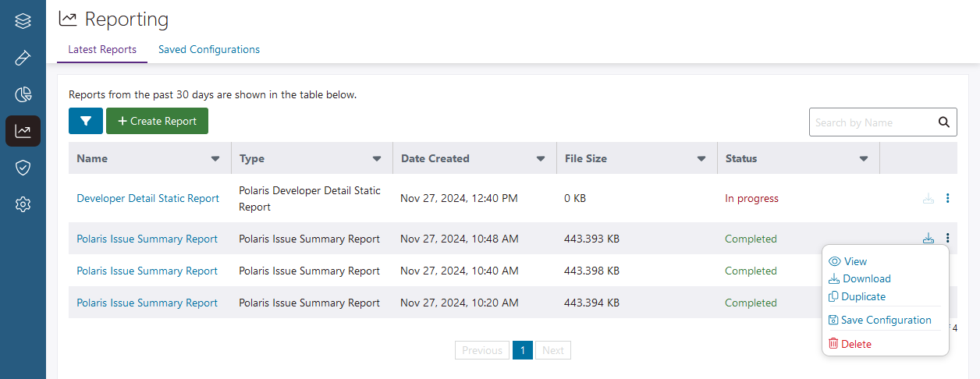Click the green Create Report button
The width and height of the screenshot is (980, 379).
click(157, 122)
